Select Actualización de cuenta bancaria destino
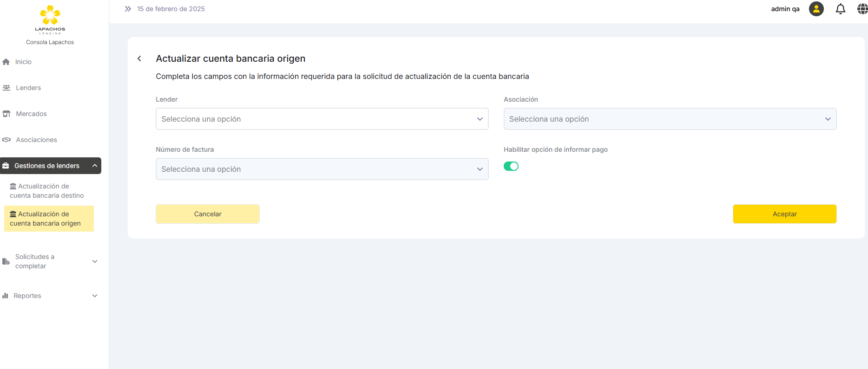The width and height of the screenshot is (868, 369). pyautogui.click(x=47, y=191)
